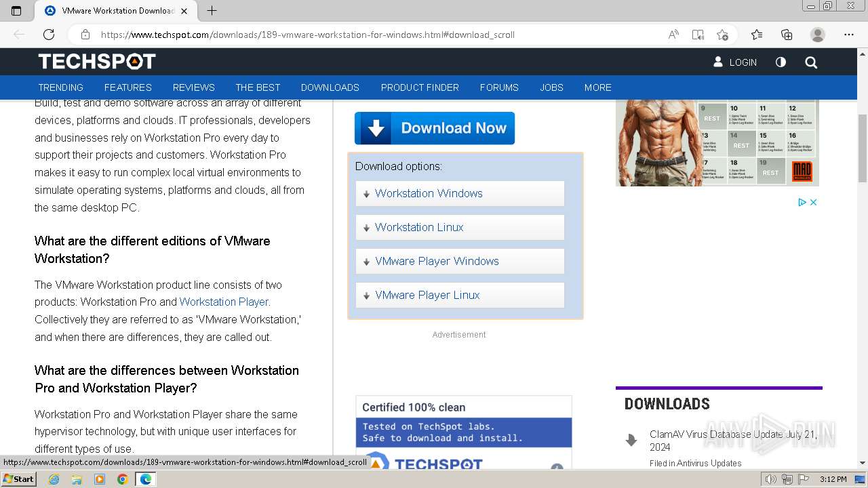Open the tab actions menu icon
Viewport: 868px width, 488px height.
coord(16,10)
